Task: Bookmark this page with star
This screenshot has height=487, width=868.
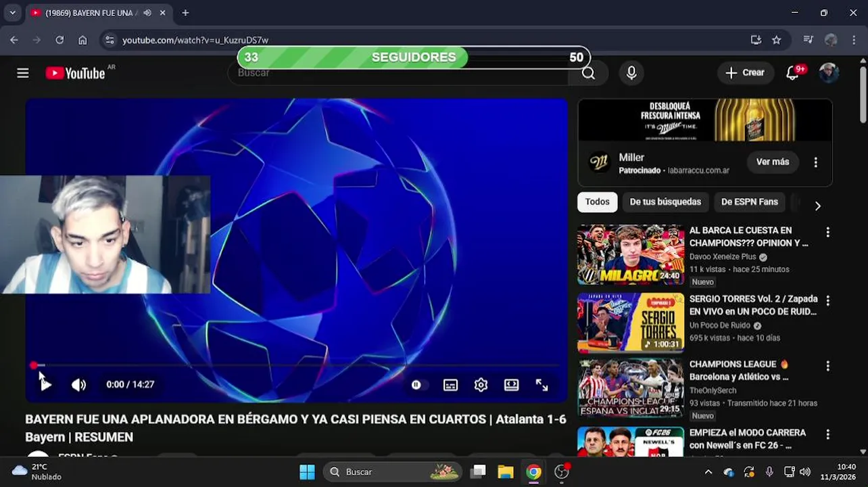Action: [776, 40]
